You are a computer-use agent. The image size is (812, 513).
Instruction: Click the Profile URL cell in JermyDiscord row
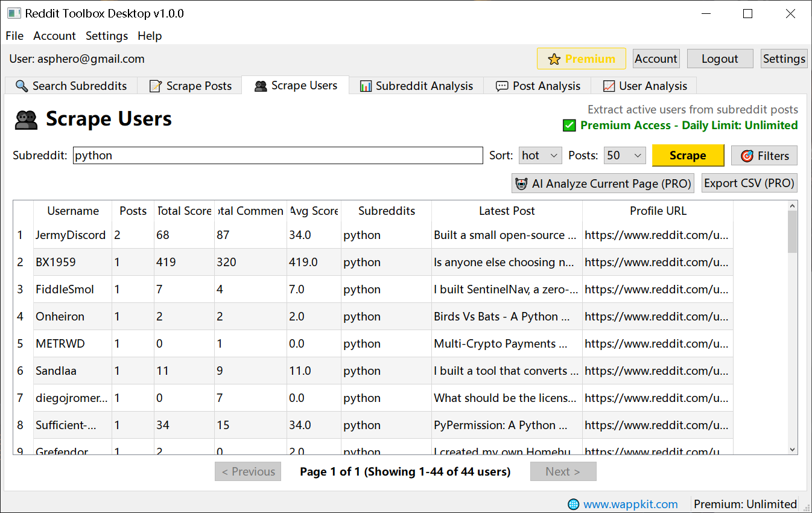click(x=658, y=235)
